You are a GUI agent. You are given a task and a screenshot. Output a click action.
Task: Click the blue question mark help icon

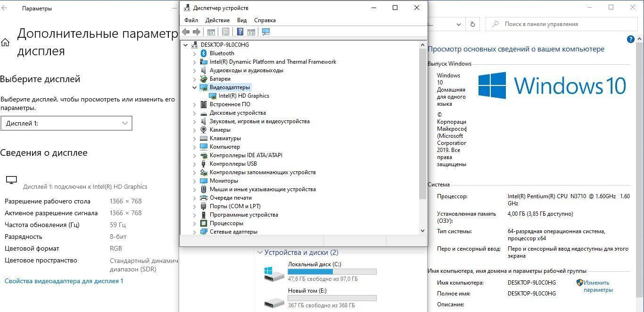pos(240,32)
